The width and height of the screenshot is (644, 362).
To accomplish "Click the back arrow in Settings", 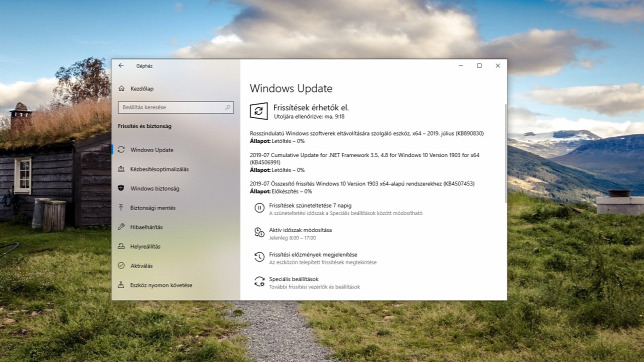I will click(x=121, y=66).
